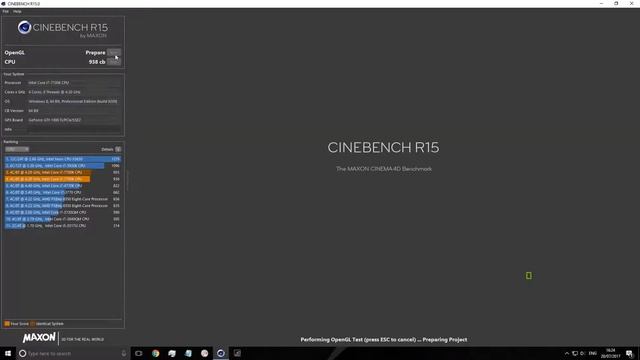Click the volume tray icon

coord(583,353)
